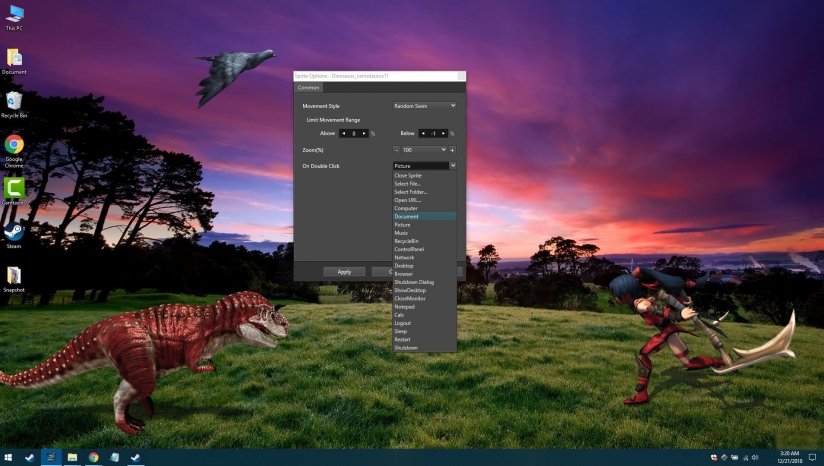Select the Steam desktop icon
The width and height of the screenshot is (824, 466).
coord(14,230)
